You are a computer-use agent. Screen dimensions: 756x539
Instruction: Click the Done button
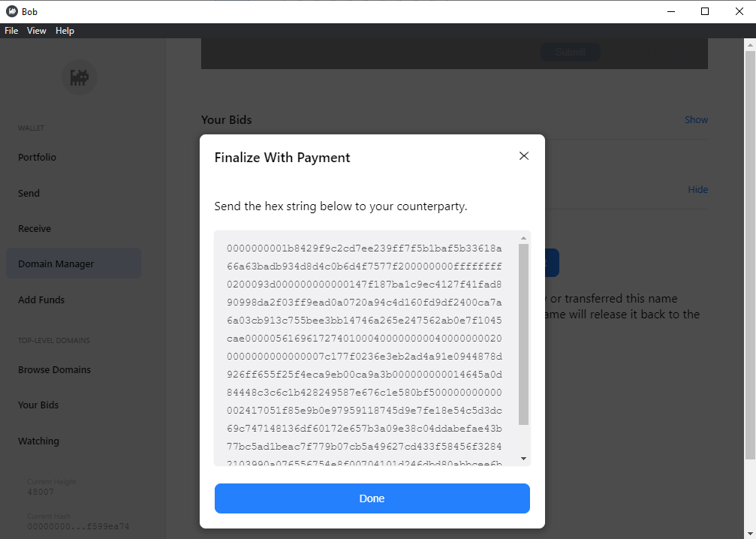[372, 498]
